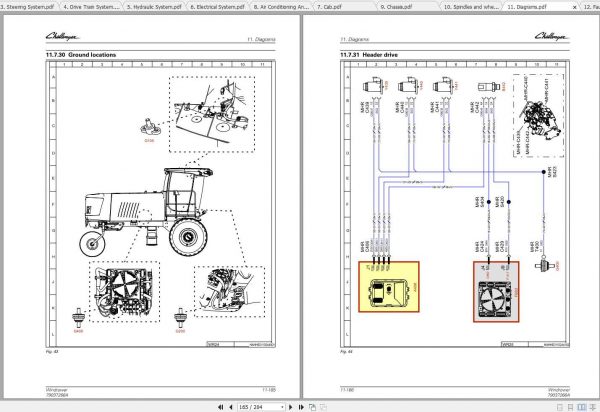Open the 3. Steering System.pdf tab

point(28,7)
